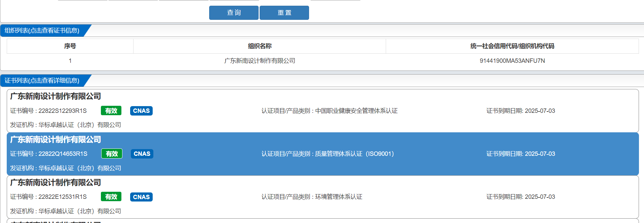
Task: Click 有效 badge on certificate 22822E12531R1S
Action: coord(111,197)
